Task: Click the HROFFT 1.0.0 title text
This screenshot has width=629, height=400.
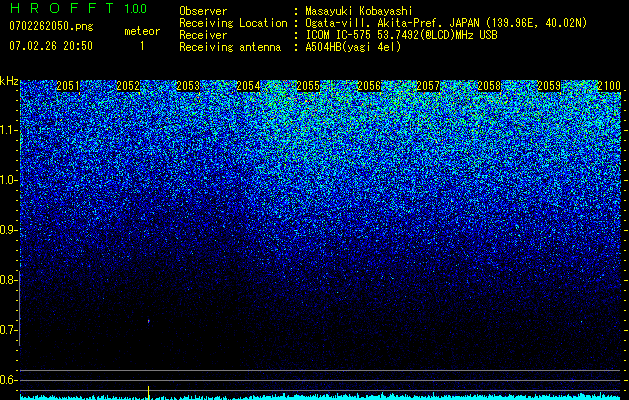Action: click(x=79, y=8)
